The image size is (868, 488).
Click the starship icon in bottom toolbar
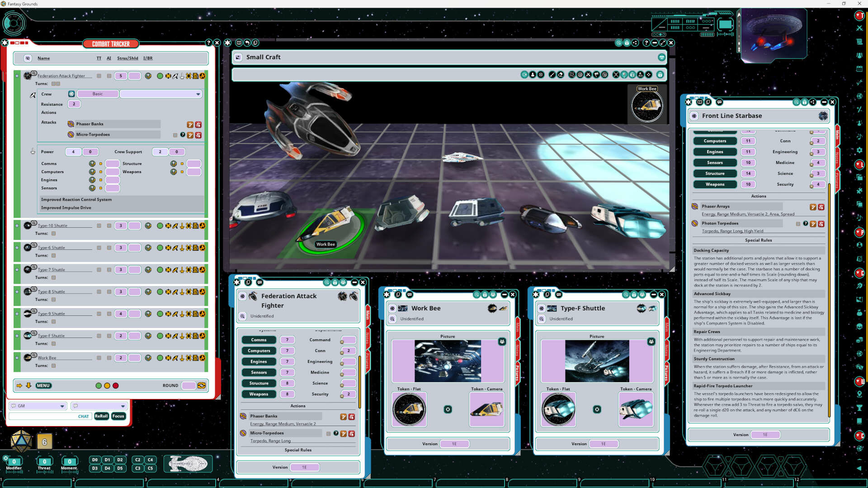click(x=188, y=464)
